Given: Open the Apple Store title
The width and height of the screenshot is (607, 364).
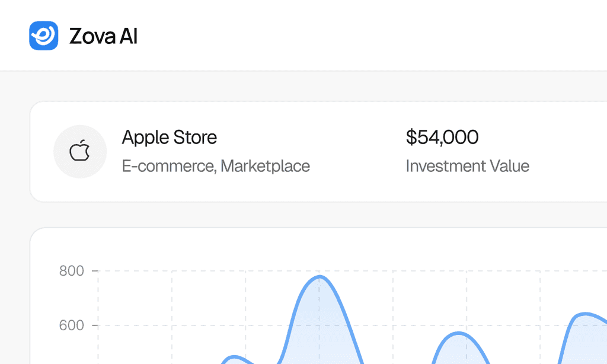Looking at the screenshot, I should (x=169, y=138).
